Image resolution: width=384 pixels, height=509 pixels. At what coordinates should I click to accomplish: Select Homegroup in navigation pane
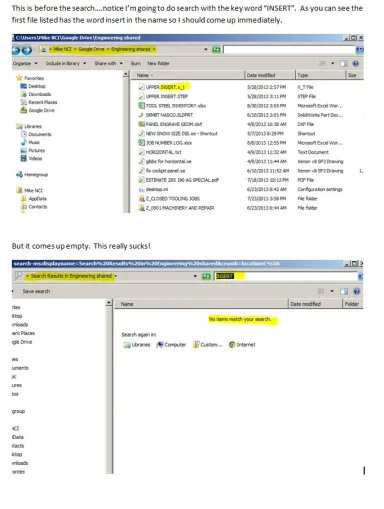pyautogui.click(x=32, y=174)
